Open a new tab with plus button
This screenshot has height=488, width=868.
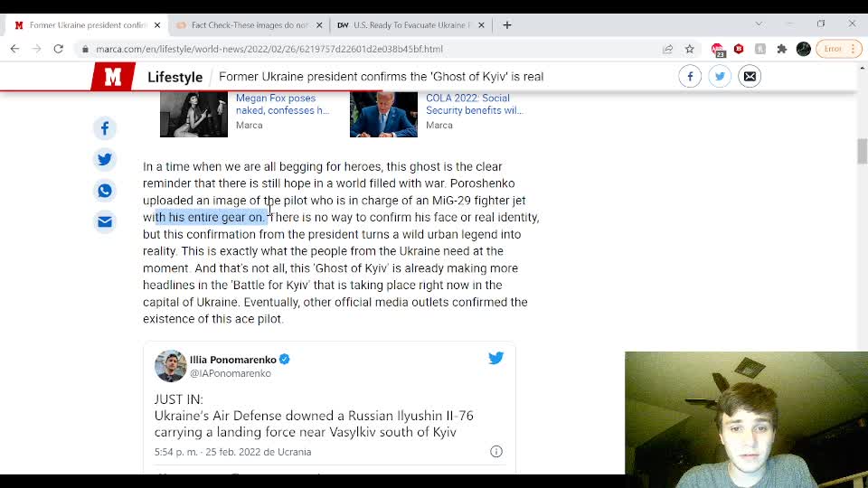click(507, 25)
